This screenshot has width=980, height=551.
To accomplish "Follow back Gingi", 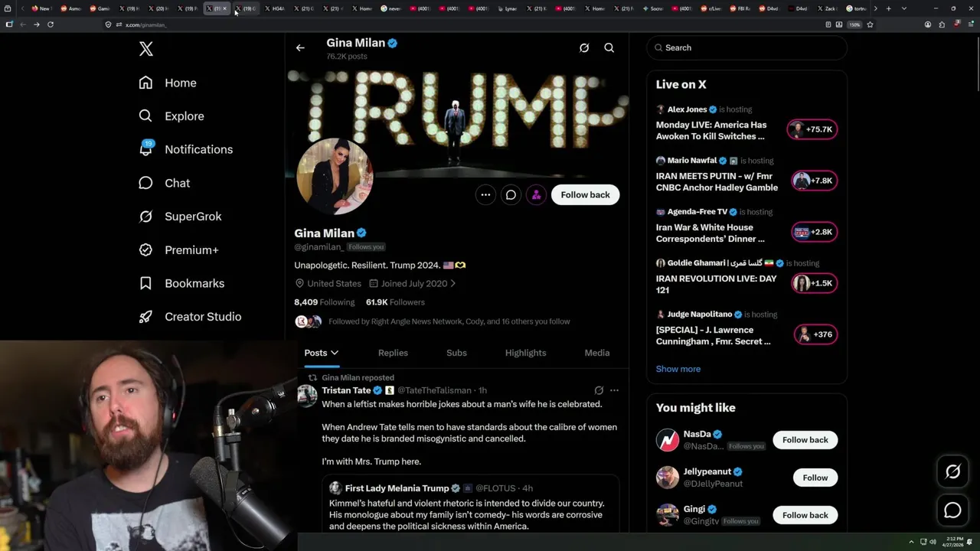I will click(805, 515).
